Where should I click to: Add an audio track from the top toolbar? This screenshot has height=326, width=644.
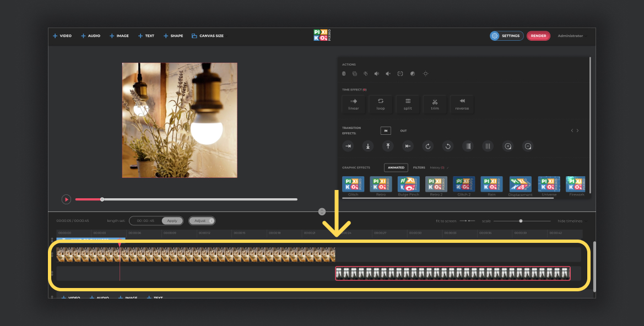point(90,36)
